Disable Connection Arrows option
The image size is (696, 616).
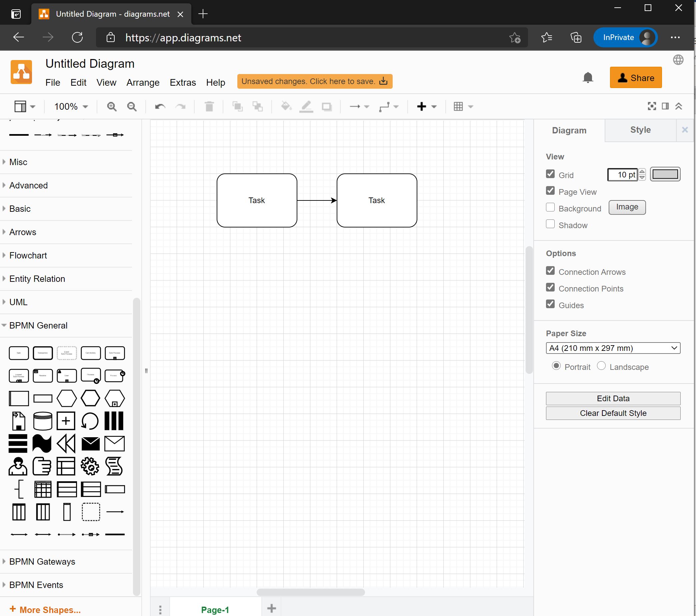point(550,270)
